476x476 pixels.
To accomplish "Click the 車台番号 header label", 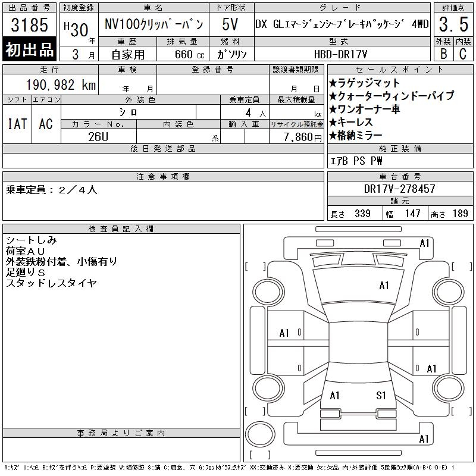I will (x=400, y=176).
